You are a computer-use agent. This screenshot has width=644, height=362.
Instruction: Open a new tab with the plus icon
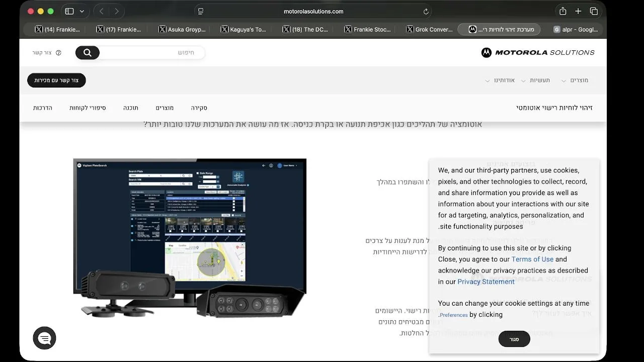click(578, 11)
